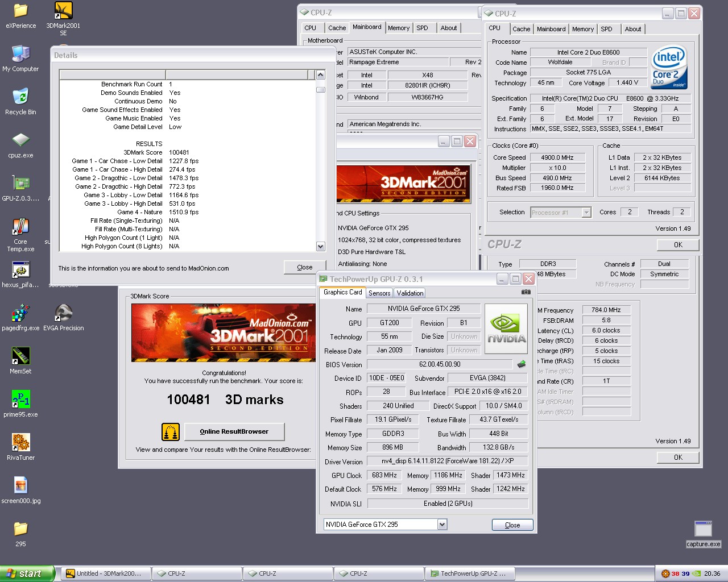Open the Recycle Bin
Viewport: 728px width, 582px height.
click(20, 102)
